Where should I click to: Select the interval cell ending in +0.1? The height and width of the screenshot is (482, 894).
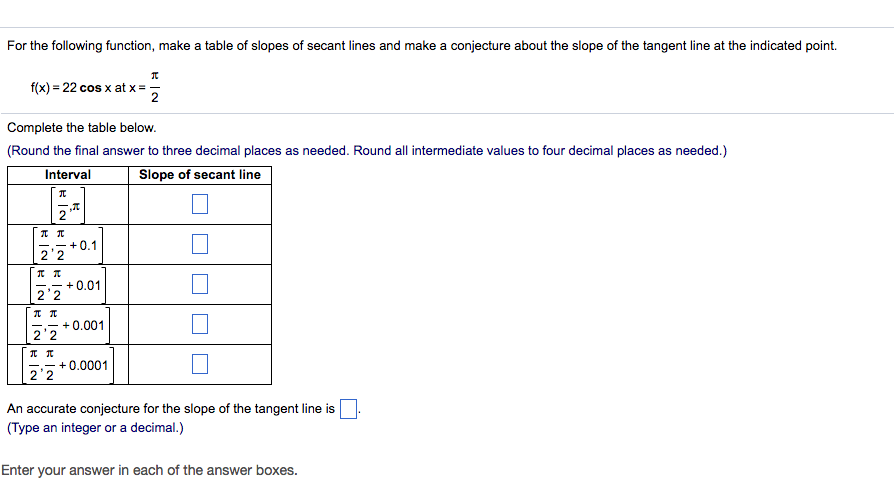click(x=67, y=245)
